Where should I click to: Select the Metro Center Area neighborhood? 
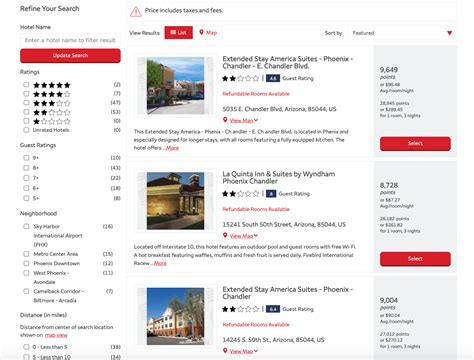26,254
